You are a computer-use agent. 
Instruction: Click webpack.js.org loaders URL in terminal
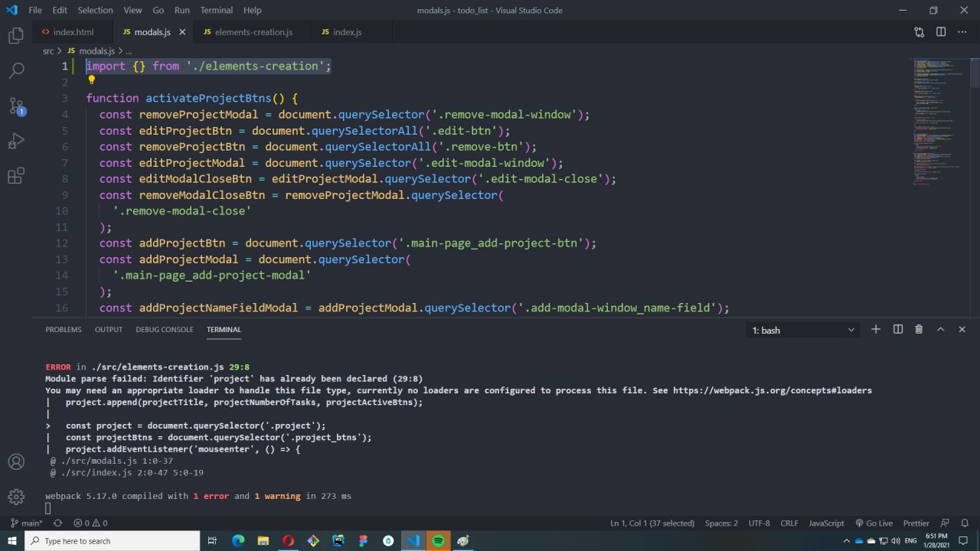point(772,390)
